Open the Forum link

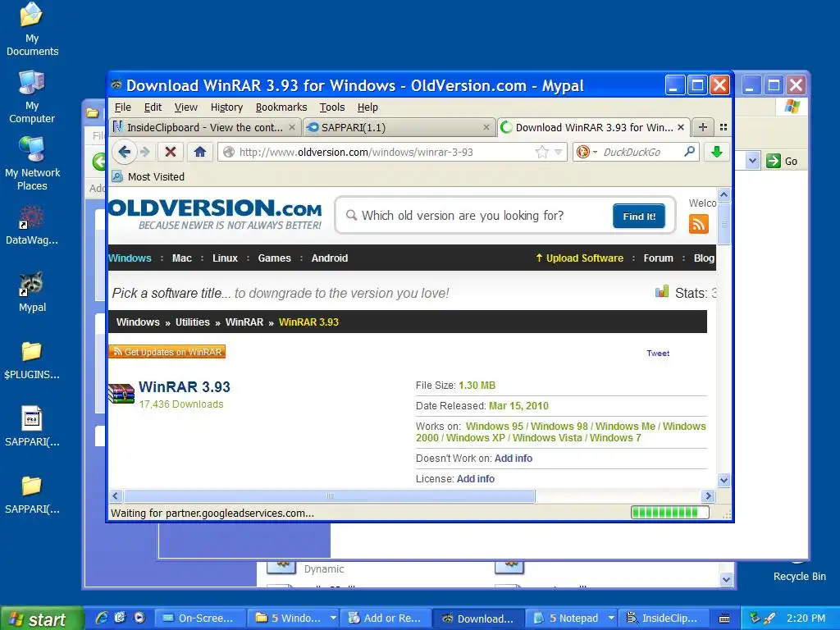(658, 258)
